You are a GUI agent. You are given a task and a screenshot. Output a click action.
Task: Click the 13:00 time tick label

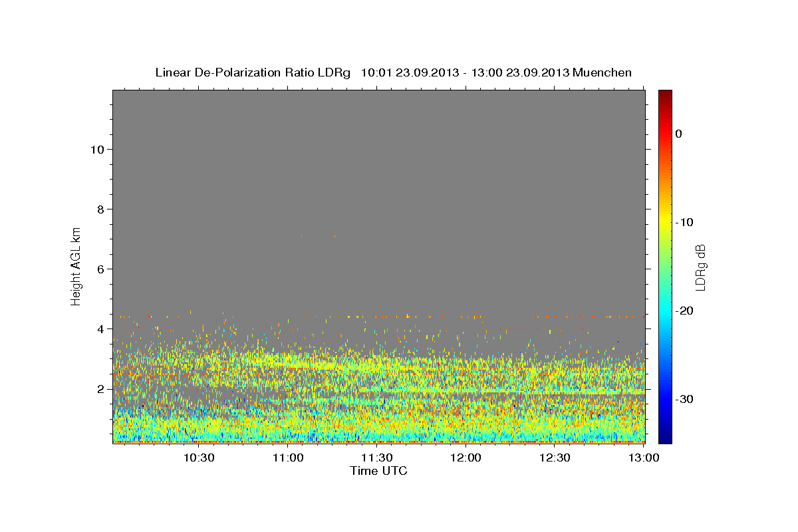[x=644, y=458]
